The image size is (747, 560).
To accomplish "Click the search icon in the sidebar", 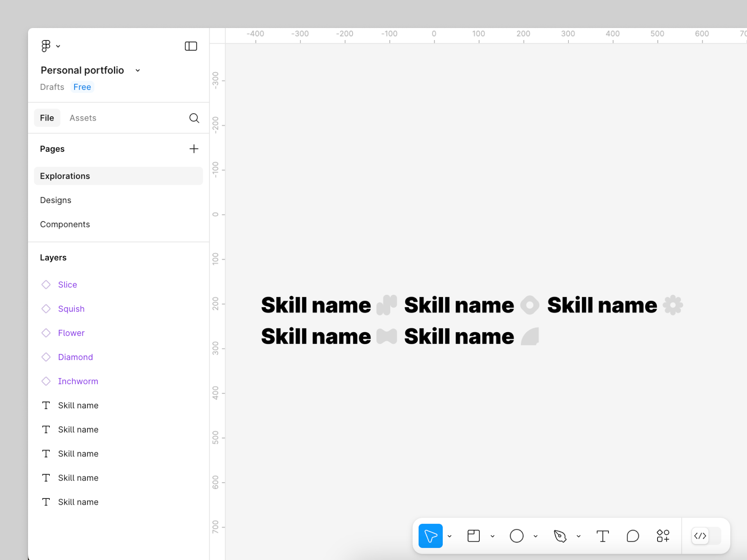I will click(194, 118).
